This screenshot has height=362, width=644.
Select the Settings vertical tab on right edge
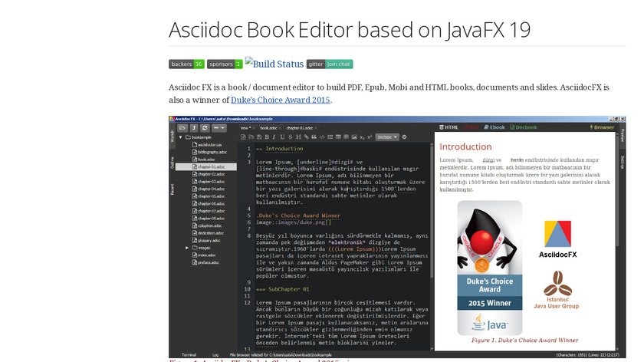click(623, 163)
